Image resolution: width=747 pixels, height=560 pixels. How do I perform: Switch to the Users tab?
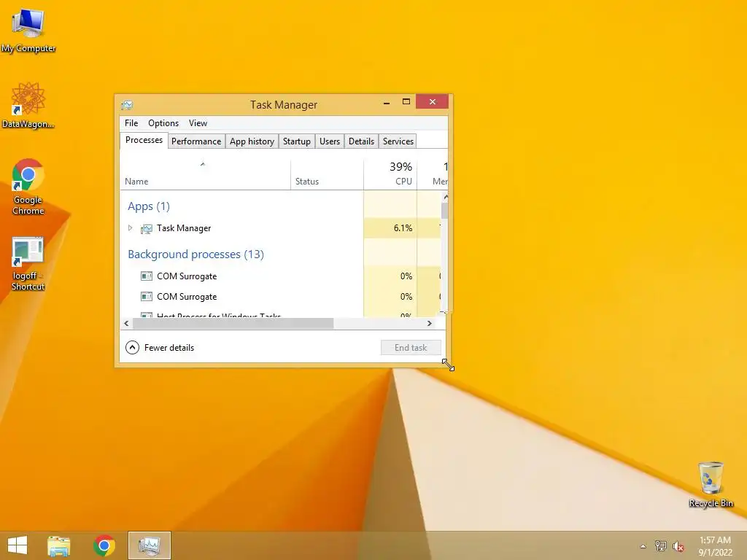point(330,141)
